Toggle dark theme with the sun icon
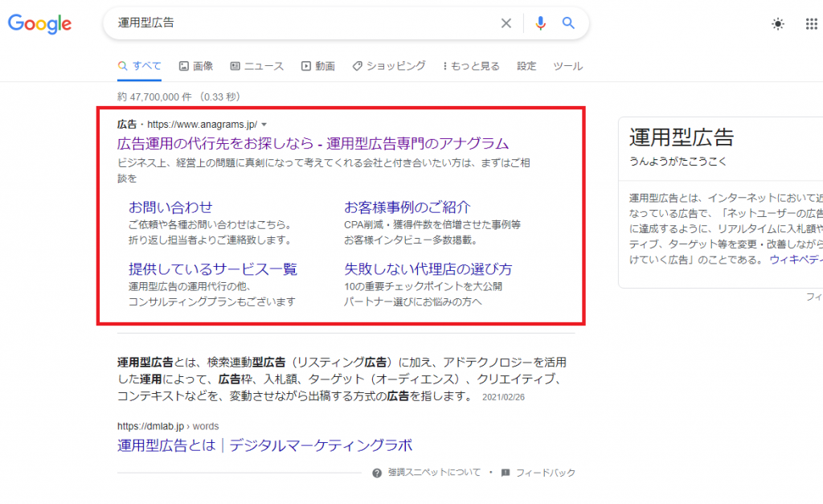The width and height of the screenshot is (823, 504). point(778,23)
